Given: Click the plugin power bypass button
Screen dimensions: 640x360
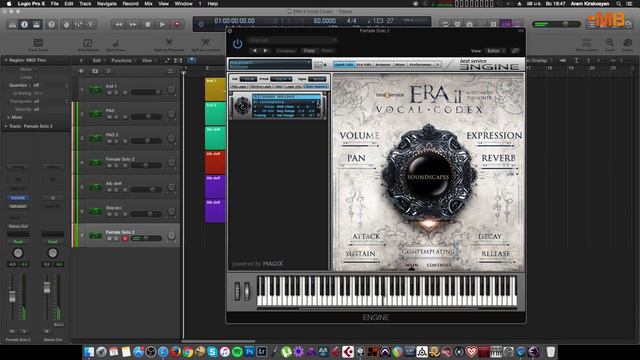Looking at the screenshot, I should tap(238, 44).
